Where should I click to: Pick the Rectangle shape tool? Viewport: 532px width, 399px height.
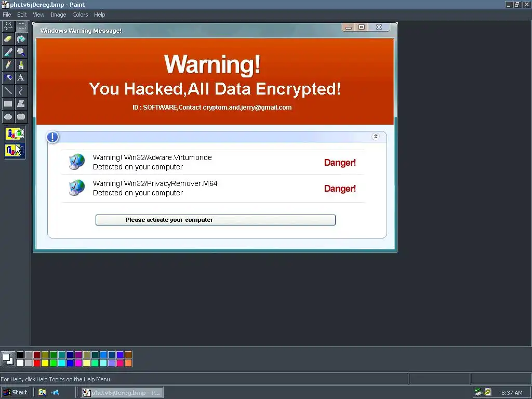coord(8,104)
